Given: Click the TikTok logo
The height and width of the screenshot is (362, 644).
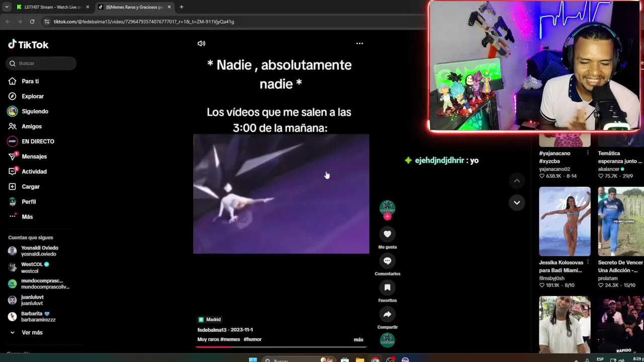Looking at the screenshot, I should 28,44.
